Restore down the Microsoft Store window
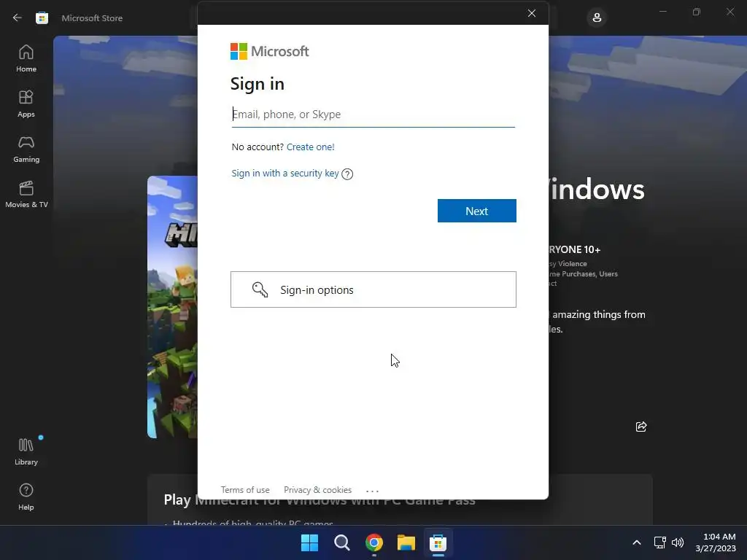 tap(697, 12)
